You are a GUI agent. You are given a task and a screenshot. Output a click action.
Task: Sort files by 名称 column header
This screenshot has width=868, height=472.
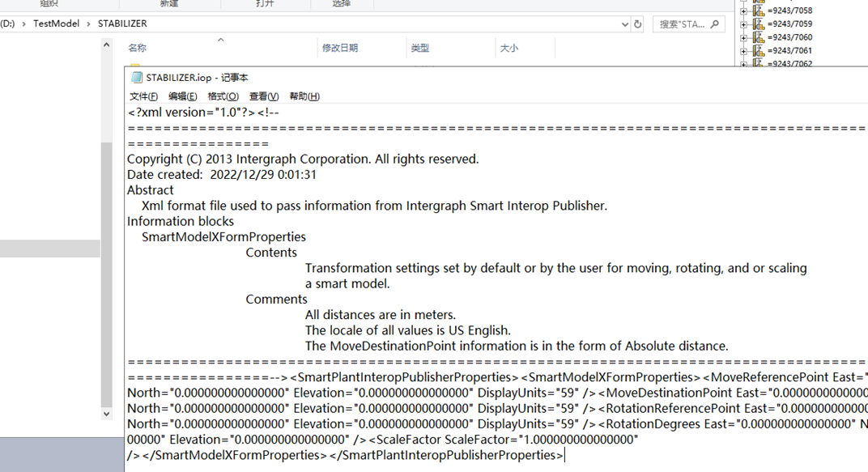click(138, 48)
